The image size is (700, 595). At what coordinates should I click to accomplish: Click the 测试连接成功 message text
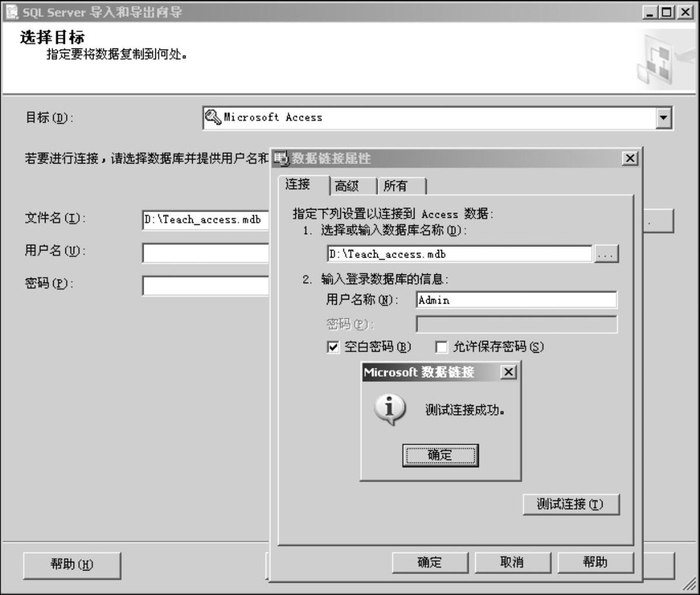pyautogui.click(x=465, y=410)
